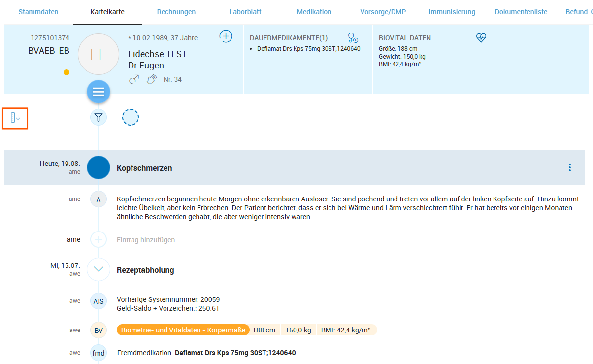
Task: Click the funnel filter icon
Action: coord(99,117)
